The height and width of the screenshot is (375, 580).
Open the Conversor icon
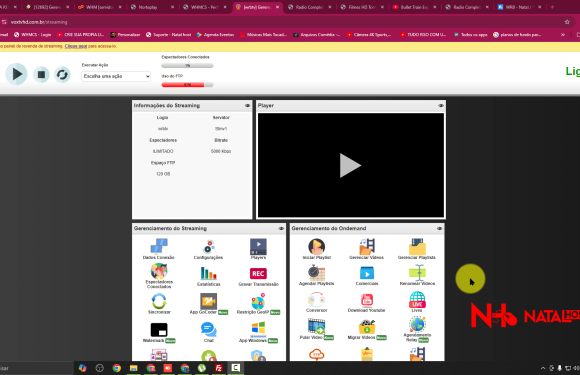coord(317,300)
